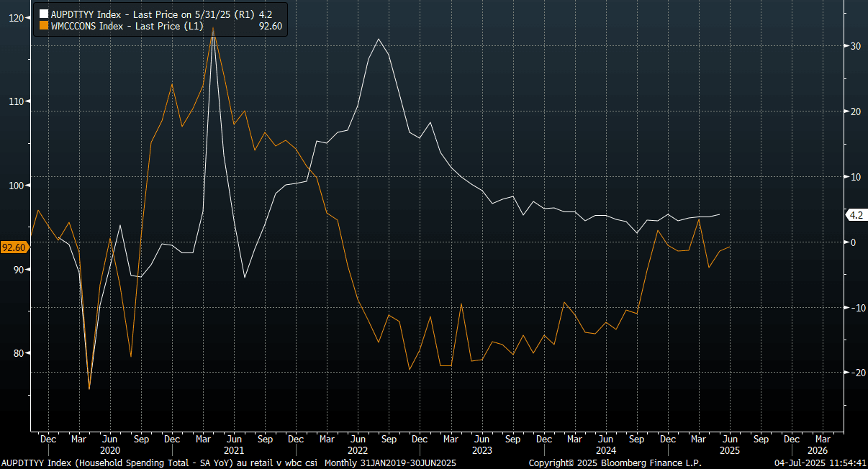
Task: Select the 2023 year label on time axis
Action: click(x=482, y=450)
